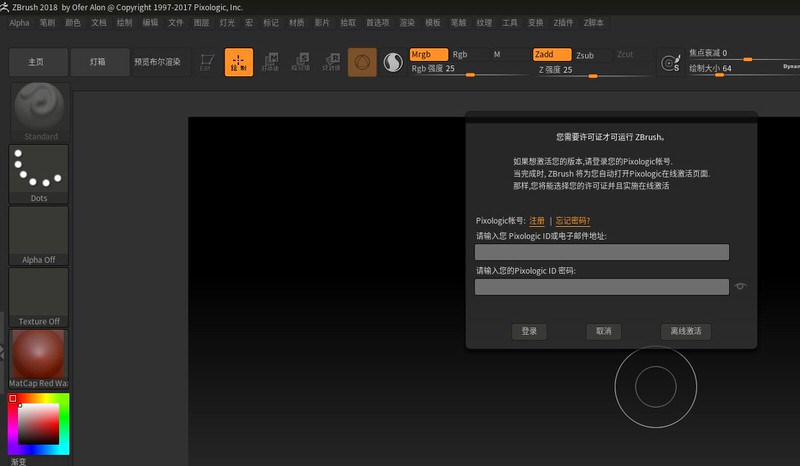Open the 灯箱 LightBox button
The image size is (800, 466).
(99, 62)
